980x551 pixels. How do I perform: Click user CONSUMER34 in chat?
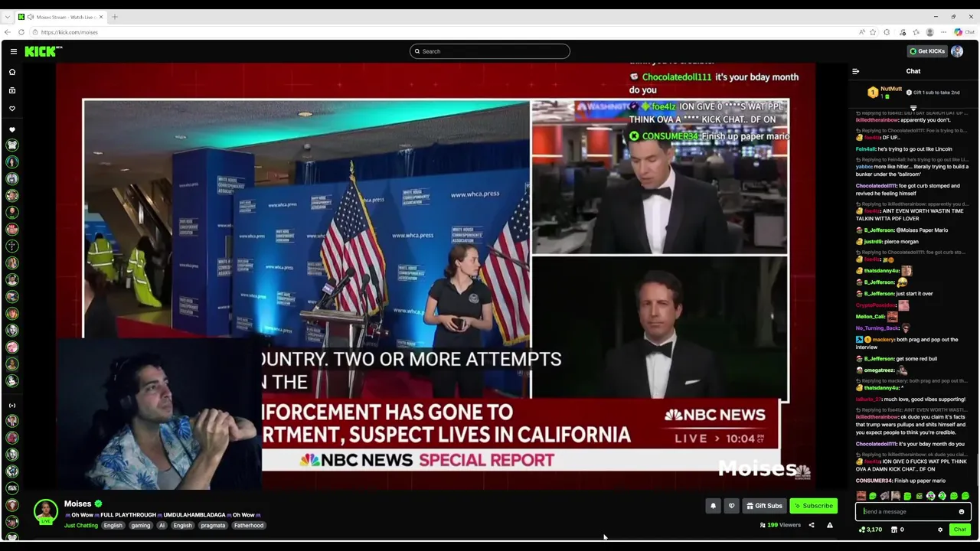874,481
